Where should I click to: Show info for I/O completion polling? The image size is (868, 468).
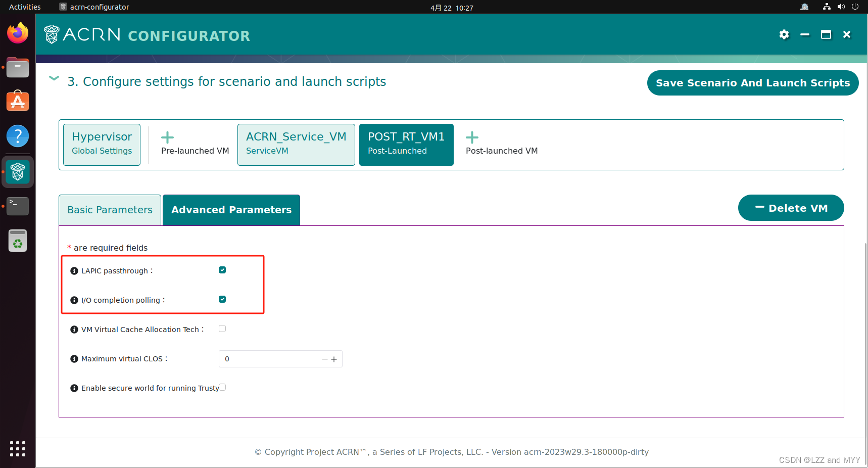point(74,300)
